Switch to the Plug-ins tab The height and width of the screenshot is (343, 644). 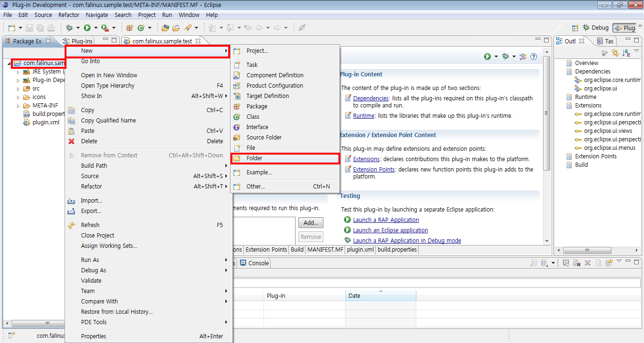pos(78,41)
